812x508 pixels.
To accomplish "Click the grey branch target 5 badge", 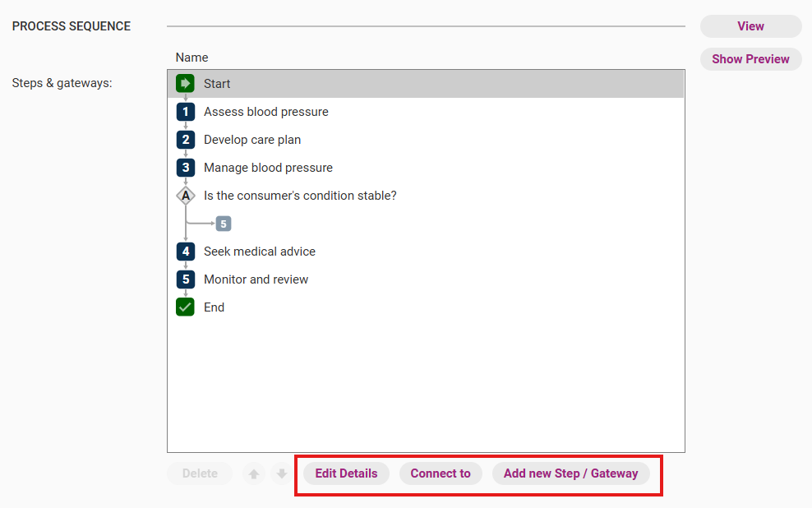I will pyautogui.click(x=224, y=224).
